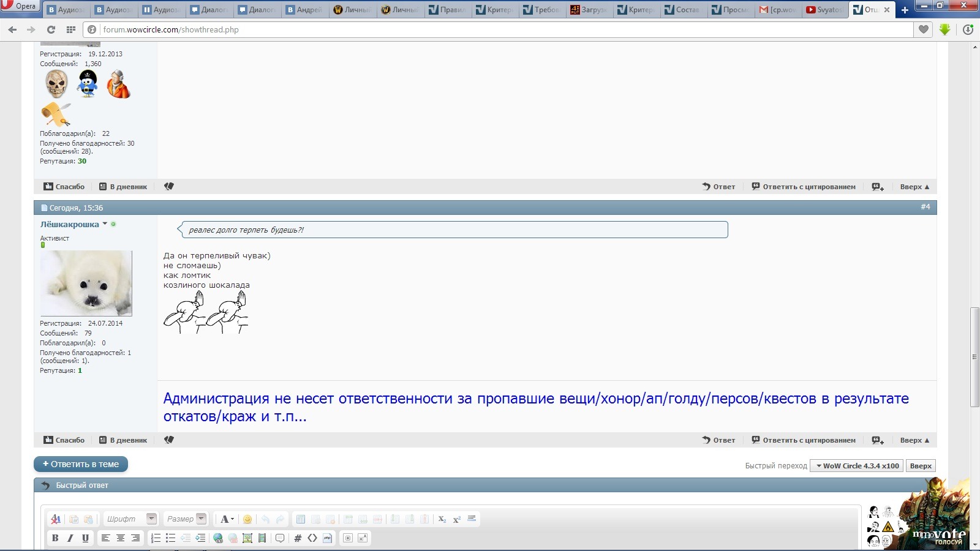The image size is (980, 551).
Task: Click Вверх button near quick navigation
Action: point(921,466)
